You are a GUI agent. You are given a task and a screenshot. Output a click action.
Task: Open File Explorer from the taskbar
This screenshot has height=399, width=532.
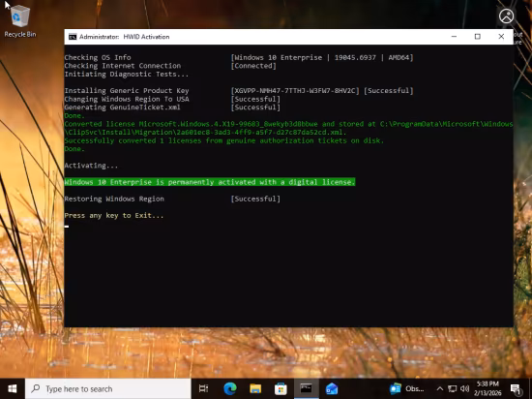(x=255, y=388)
